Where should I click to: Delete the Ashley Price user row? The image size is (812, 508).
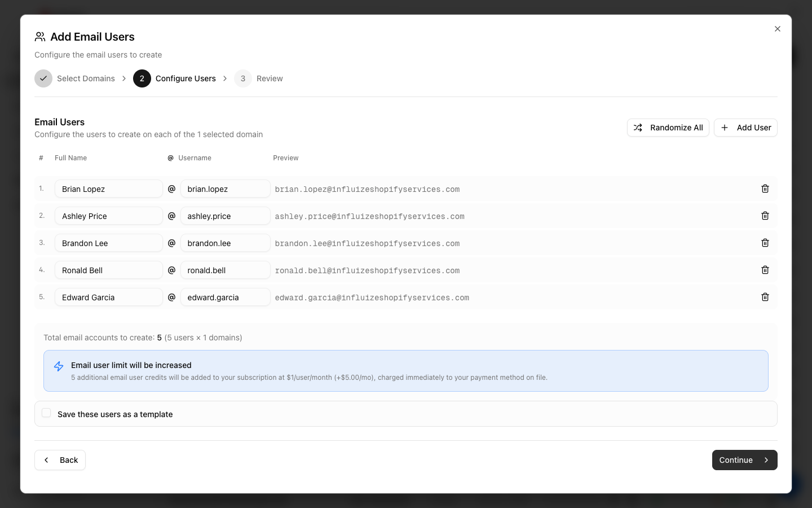tap(765, 216)
